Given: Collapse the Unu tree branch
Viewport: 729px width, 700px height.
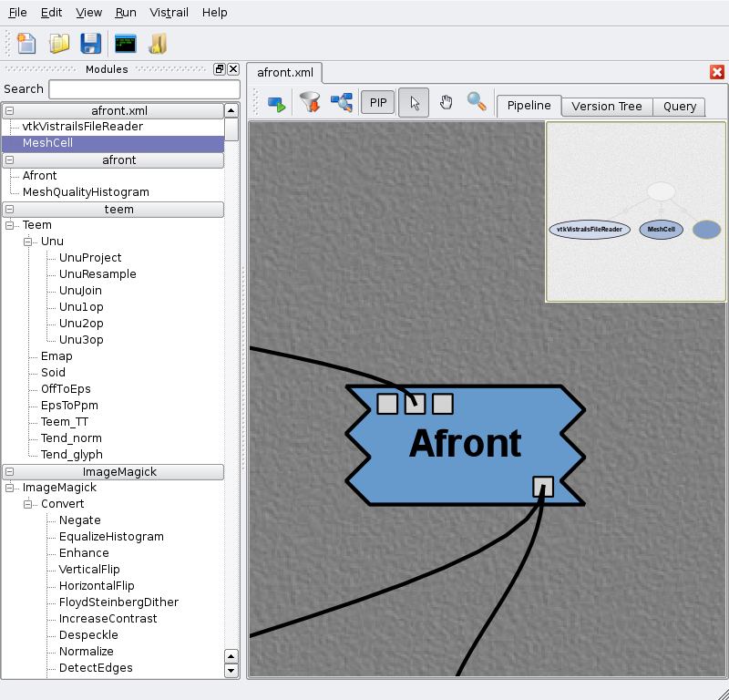Looking at the screenshot, I should [x=28, y=242].
